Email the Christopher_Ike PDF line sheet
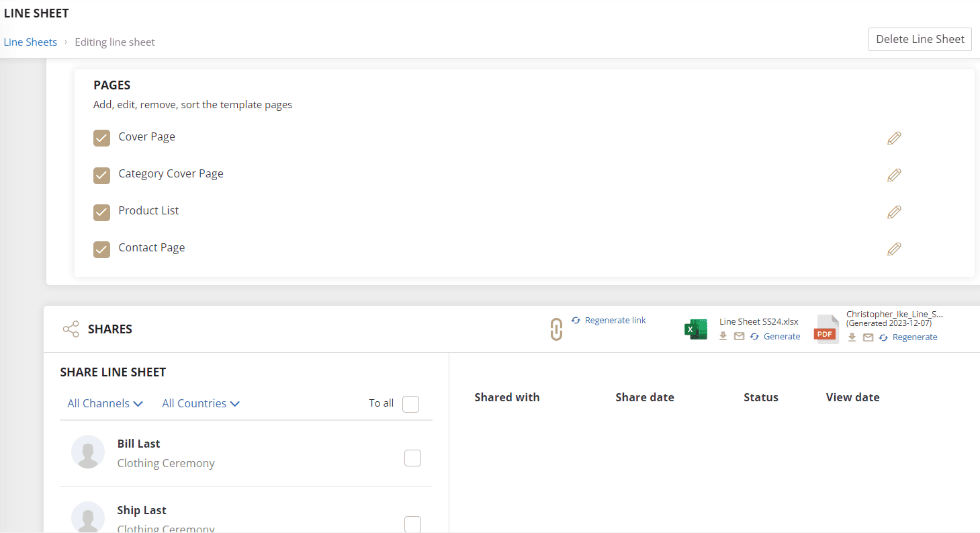Image resolution: width=980 pixels, height=533 pixels. 868,337
